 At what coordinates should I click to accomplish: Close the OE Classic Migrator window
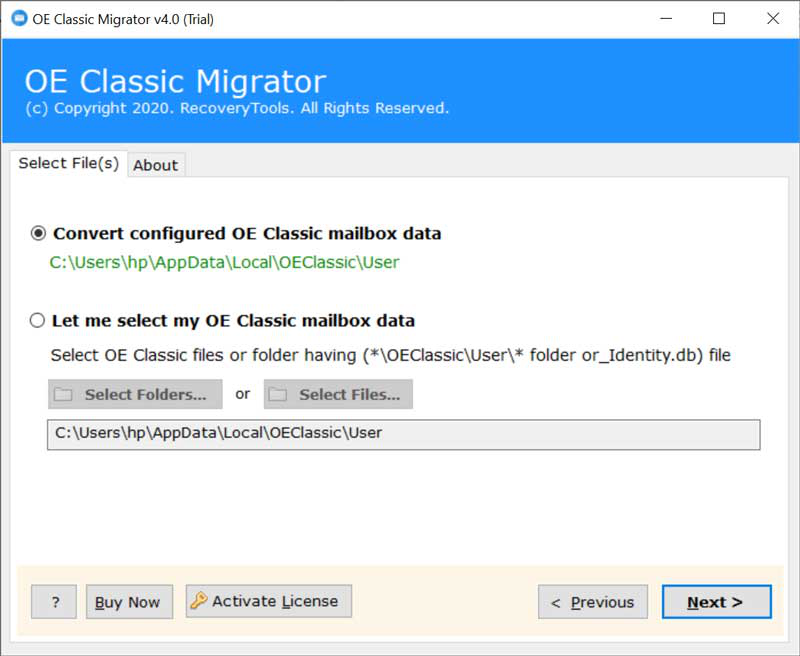[773, 19]
